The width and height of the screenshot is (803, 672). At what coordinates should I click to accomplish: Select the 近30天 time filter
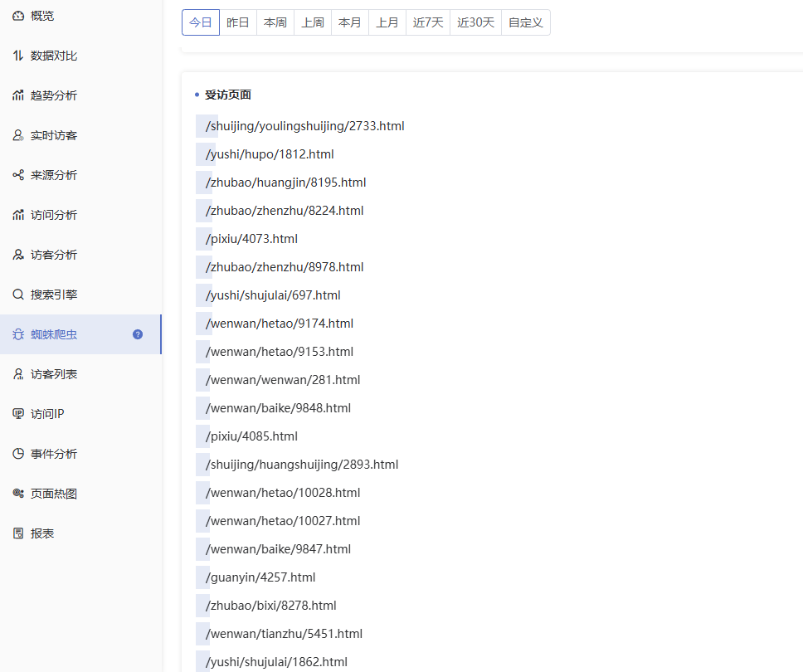[475, 22]
